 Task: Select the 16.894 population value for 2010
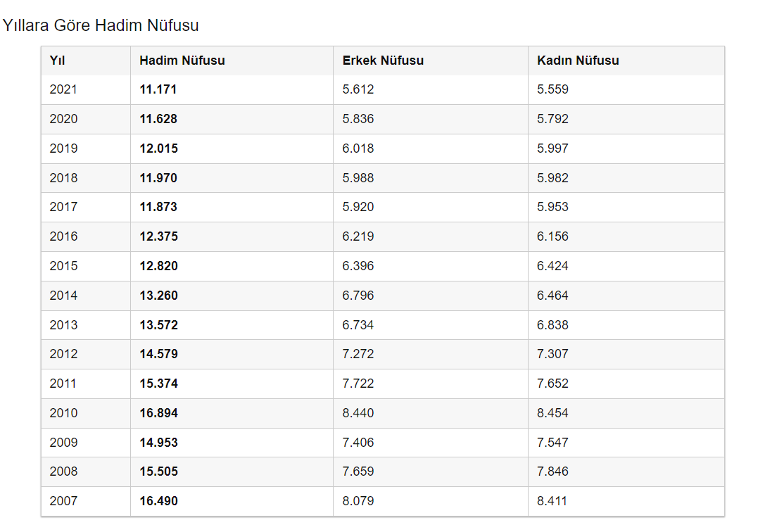158,413
